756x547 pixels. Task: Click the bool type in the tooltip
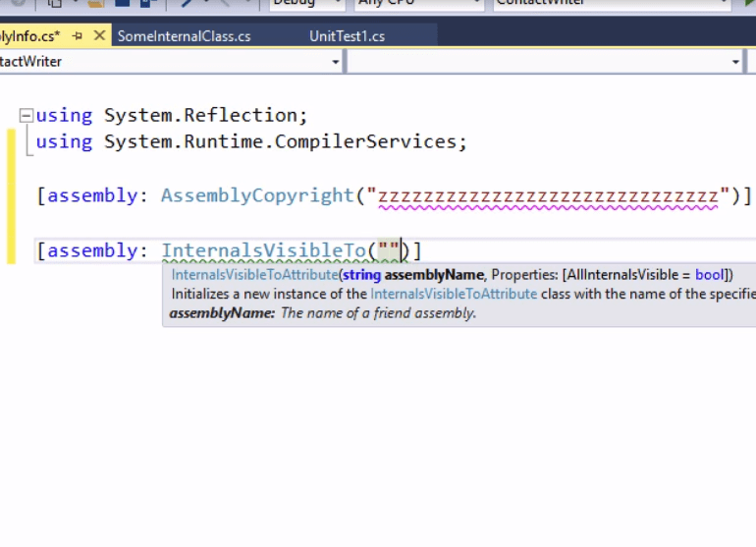pyautogui.click(x=709, y=275)
